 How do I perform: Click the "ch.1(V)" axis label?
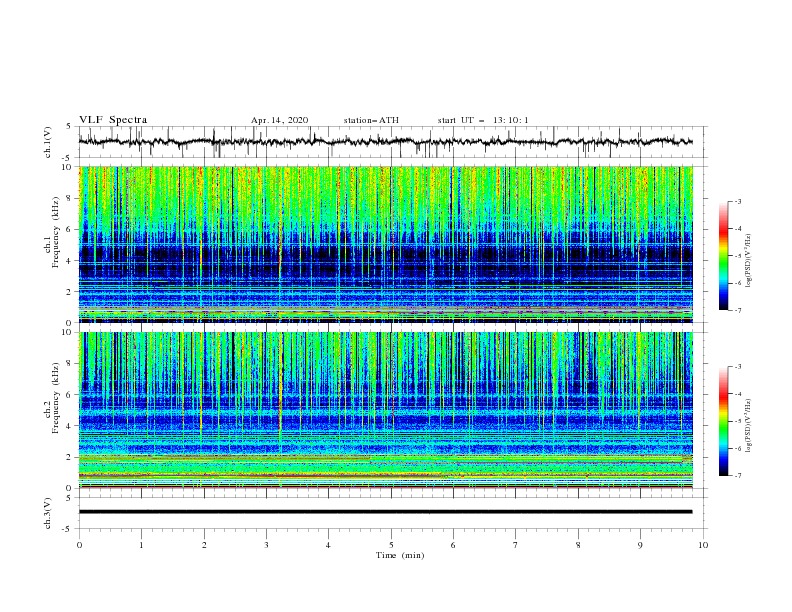tap(48, 142)
